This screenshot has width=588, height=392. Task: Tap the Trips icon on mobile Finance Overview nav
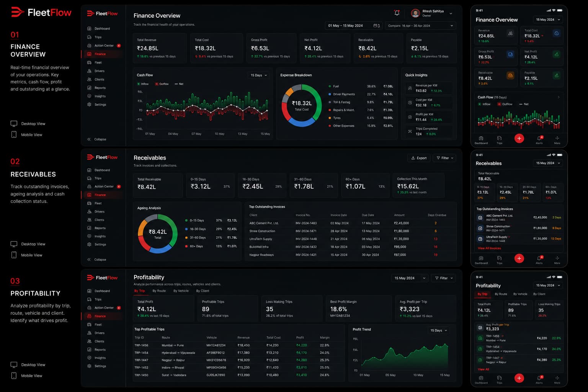coord(500,138)
